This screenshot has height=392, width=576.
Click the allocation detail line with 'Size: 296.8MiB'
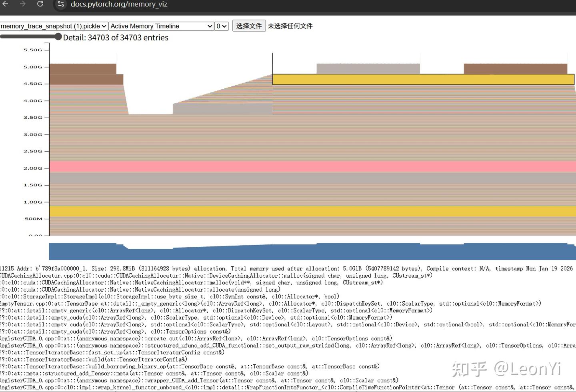click(286, 268)
